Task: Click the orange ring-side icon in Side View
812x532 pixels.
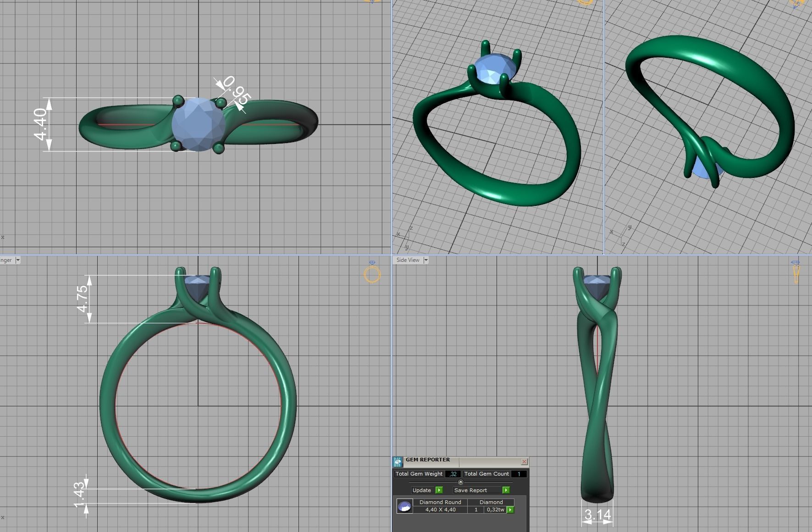Action: tap(795, 272)
